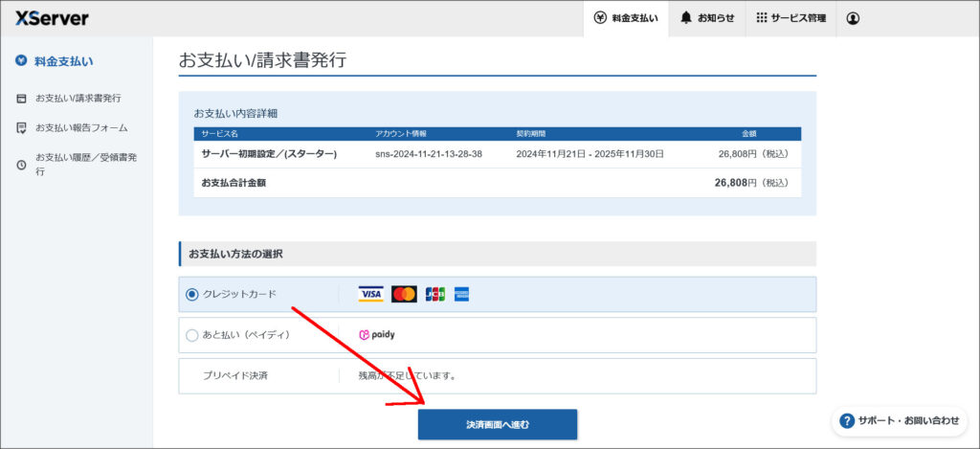Viewport: 980px width, 449px height.
Task: Go to お支払い/請求書発行 in sidebar
Action: [78, 98]
